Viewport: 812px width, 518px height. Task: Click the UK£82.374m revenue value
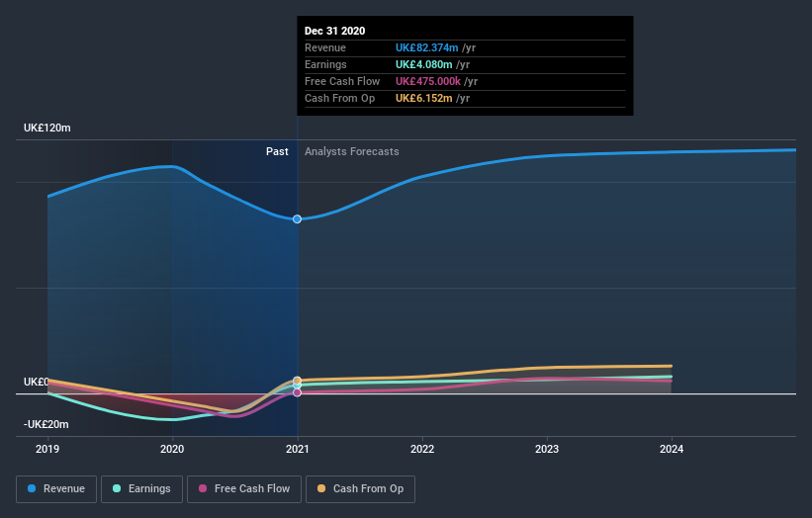[x=426, y=47]
